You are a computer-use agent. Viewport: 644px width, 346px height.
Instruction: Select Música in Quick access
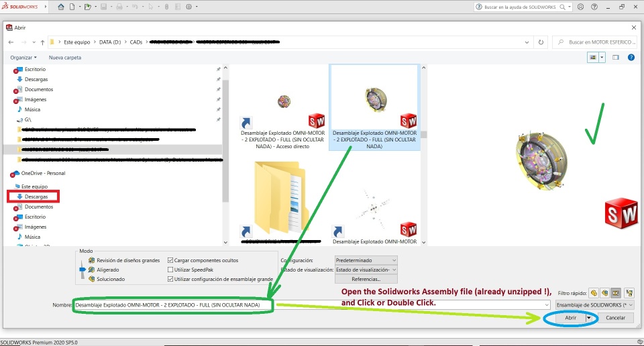tap(32, 109)
